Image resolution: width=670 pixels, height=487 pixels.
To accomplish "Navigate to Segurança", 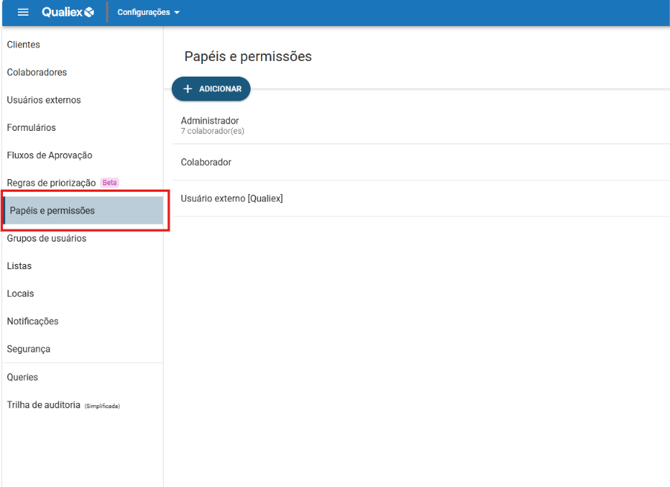I will click(29, 349).
